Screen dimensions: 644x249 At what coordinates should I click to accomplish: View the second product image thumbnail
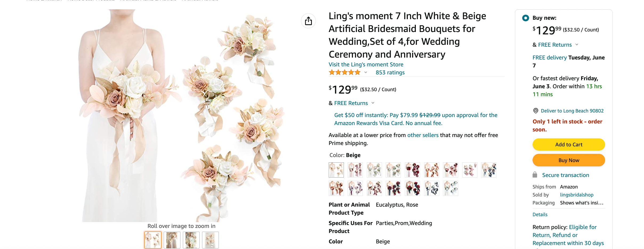click(x=172, y=240)
